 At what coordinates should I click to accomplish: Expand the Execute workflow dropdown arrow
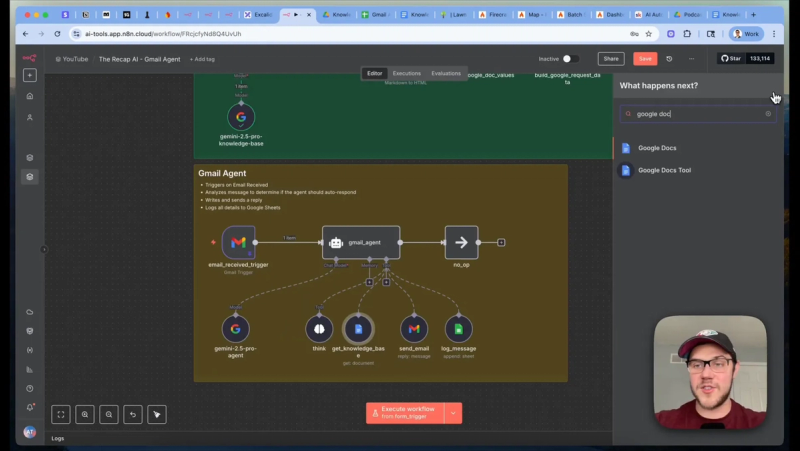pyautogui.click(x=453, y=413)
